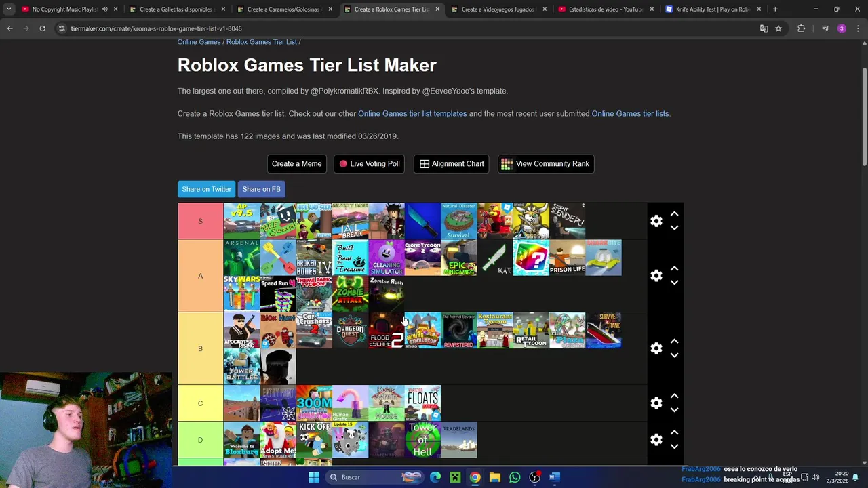Image resolution: width=868 pixels, height=488 pixels.
Task: Select Build a Boat for Treasure thumbnail
Action: (350, 258)
